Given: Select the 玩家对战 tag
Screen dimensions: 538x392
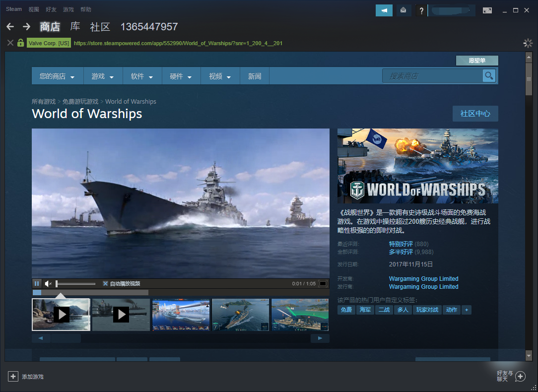Looking at the screenshot, I should [427, 310].
